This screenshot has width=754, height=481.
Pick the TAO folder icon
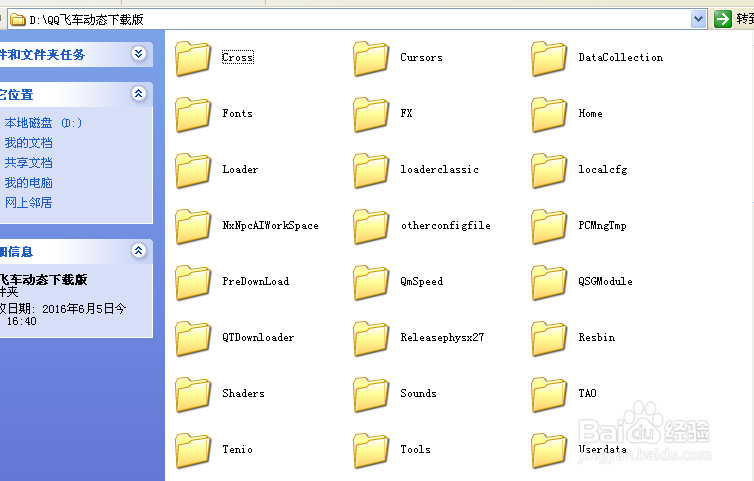(549, 394)
